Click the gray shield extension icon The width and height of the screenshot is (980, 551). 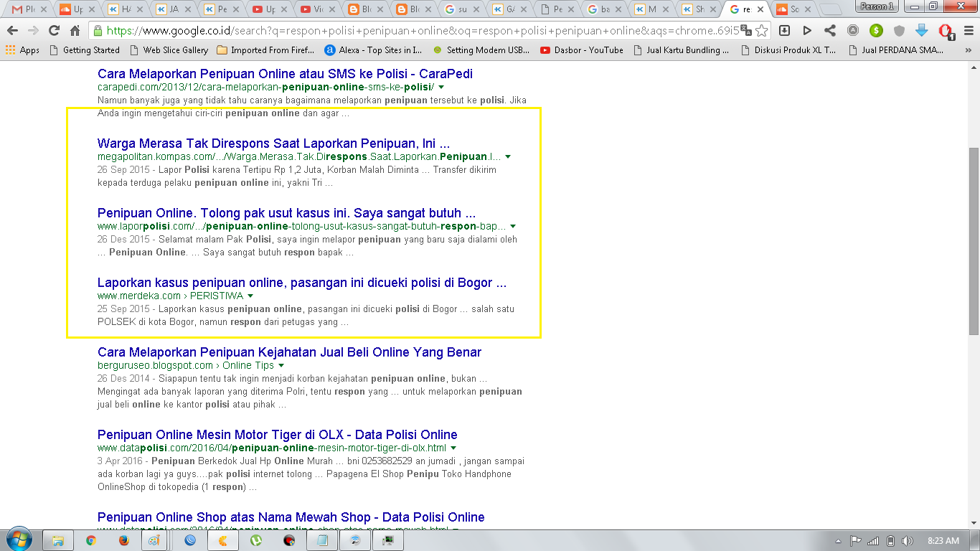(899, 31)
